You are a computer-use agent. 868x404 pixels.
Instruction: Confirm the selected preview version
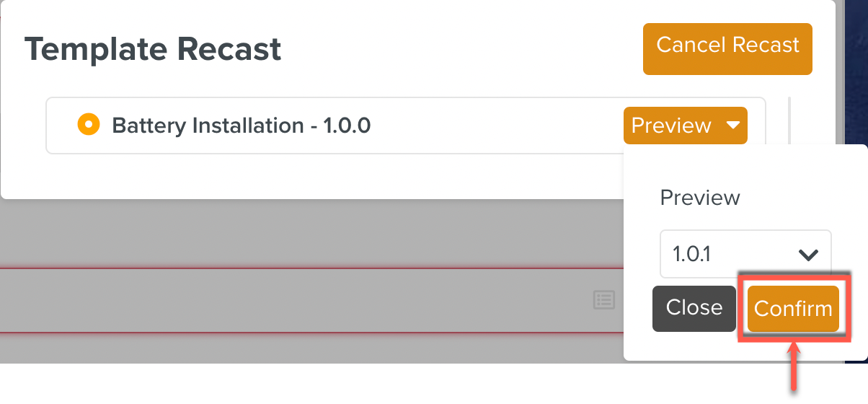click(x=793, y=309)
